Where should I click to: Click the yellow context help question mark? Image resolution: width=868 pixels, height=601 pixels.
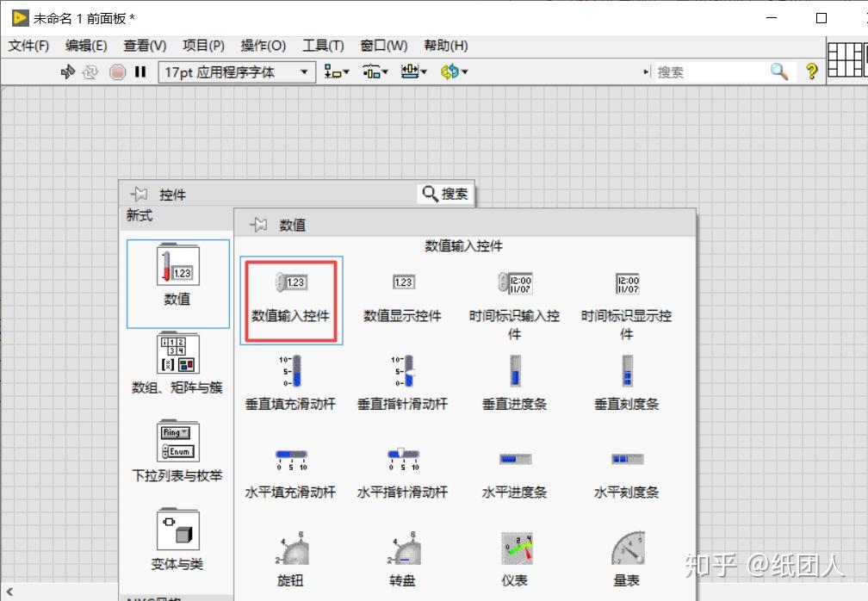[x=811, y=71]
